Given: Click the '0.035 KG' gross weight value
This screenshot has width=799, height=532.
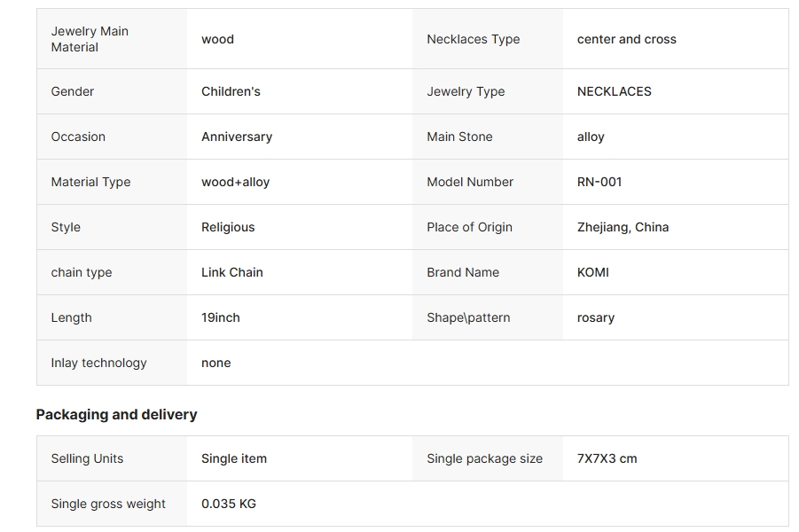Looking at the screenshot, I should pyautogui.click(x=228, y=504).
